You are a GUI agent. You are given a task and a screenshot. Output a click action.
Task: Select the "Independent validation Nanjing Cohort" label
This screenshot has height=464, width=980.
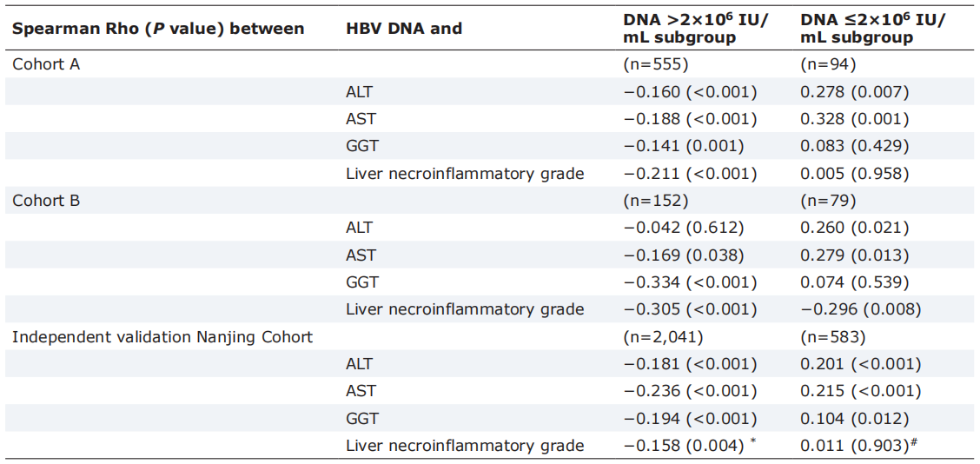pyautogui.click(x=162, y=336)
